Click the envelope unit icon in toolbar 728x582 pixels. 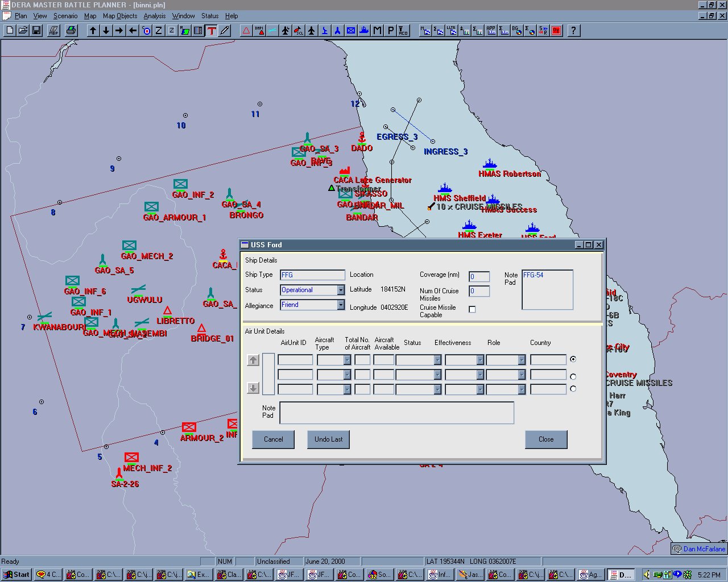coord(351,31)
